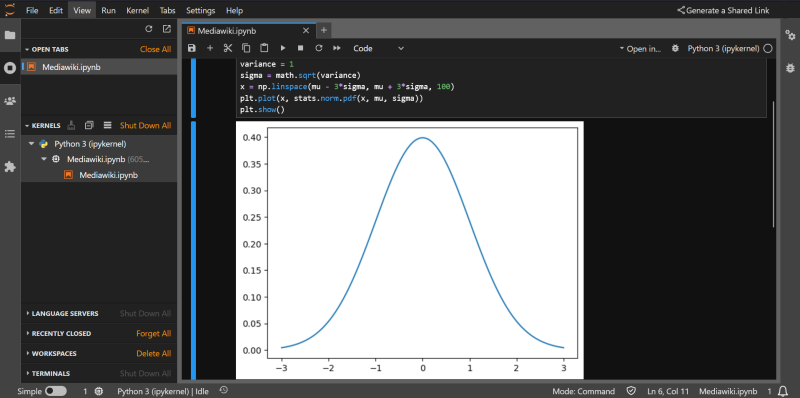Open the Table of Contents sidebar icon
The image size is (800, 398).
coord(10,134)
